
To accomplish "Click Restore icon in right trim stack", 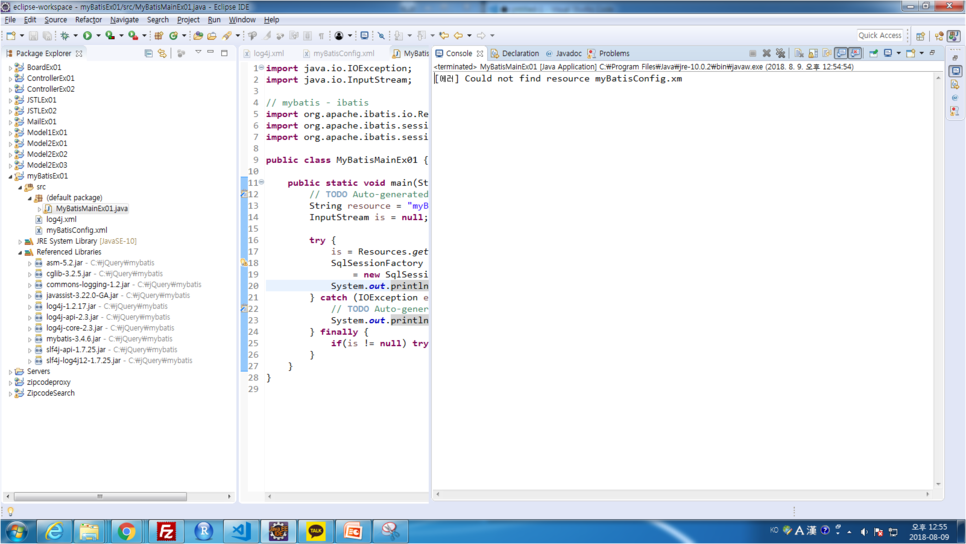I will coord(955,58).
